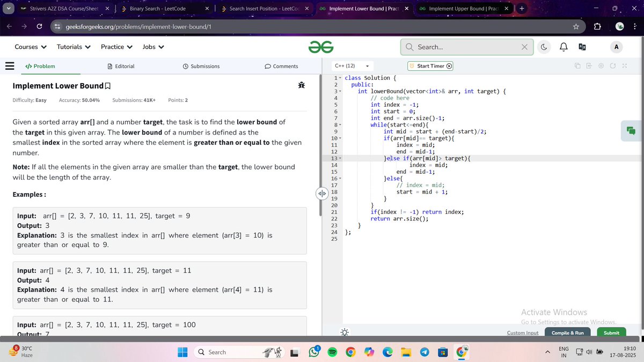
Task: Click the browser address bar URL
Action: pos(138,27)
